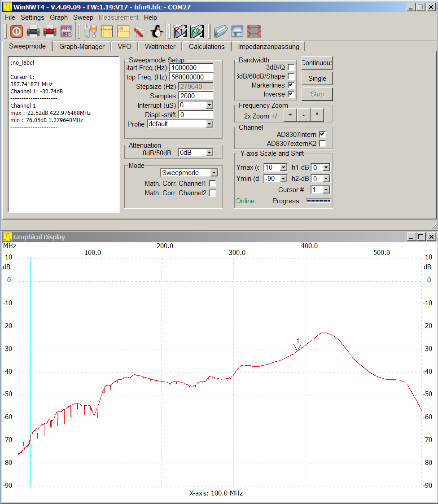Viewport: 438px width, 504px height.
Task: Click the K2 channel calibration icon
Action: pyautogui.click(x=197, y=31)
